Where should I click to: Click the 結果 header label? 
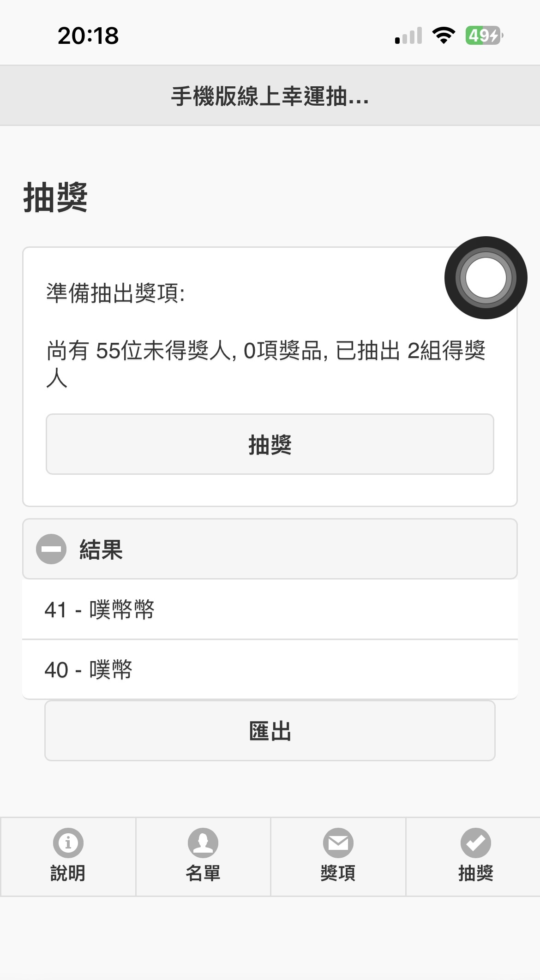101,550
